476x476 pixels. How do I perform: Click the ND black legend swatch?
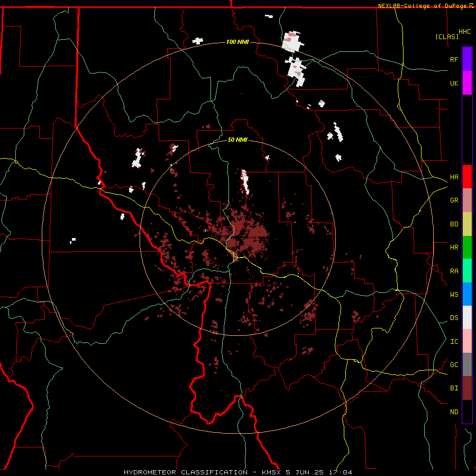[467, 411]
